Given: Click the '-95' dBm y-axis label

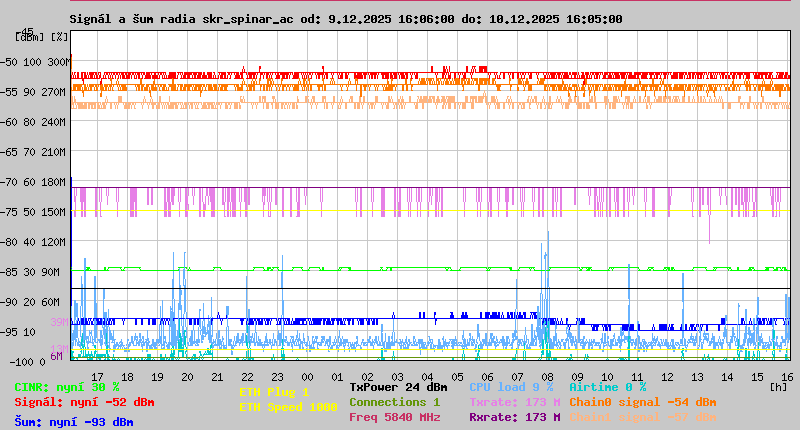Looking at the screenshot, I should point(10,332).
